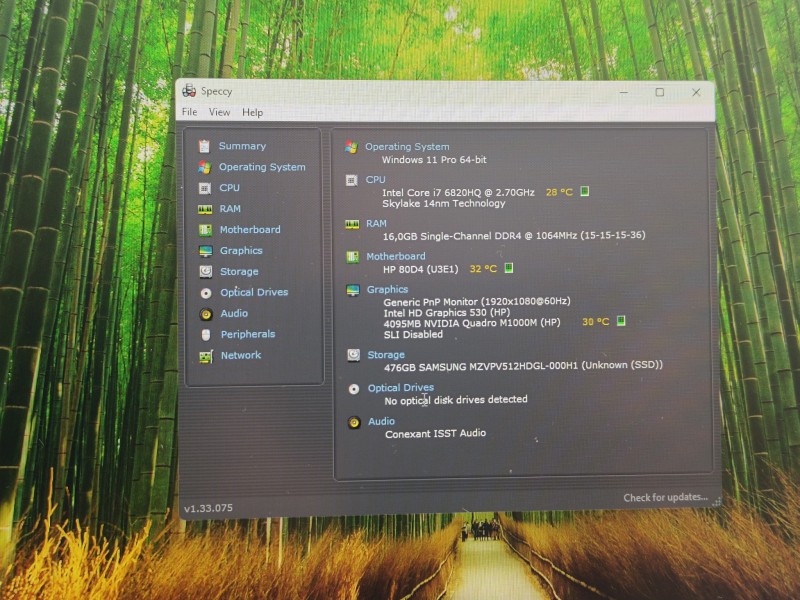This screenshot has width=800, height=600.
Task: Click Conexant ISST Audio entry
Action: pyautogui.click(x=435, y=434)
